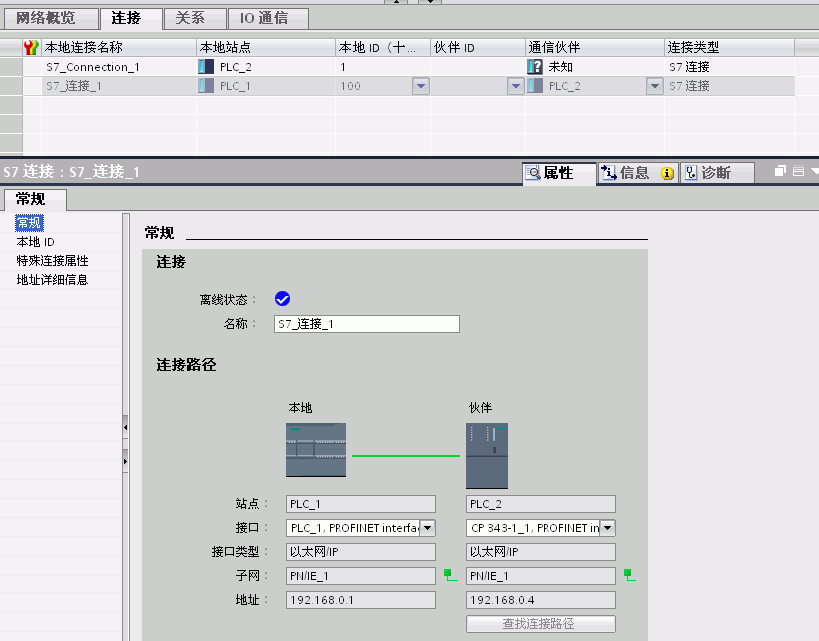The width and height of the screenshot is (819, 641).
Task: Expand the local interface PLC_1 PROFINET dropdown
Action: pos(428,528)
